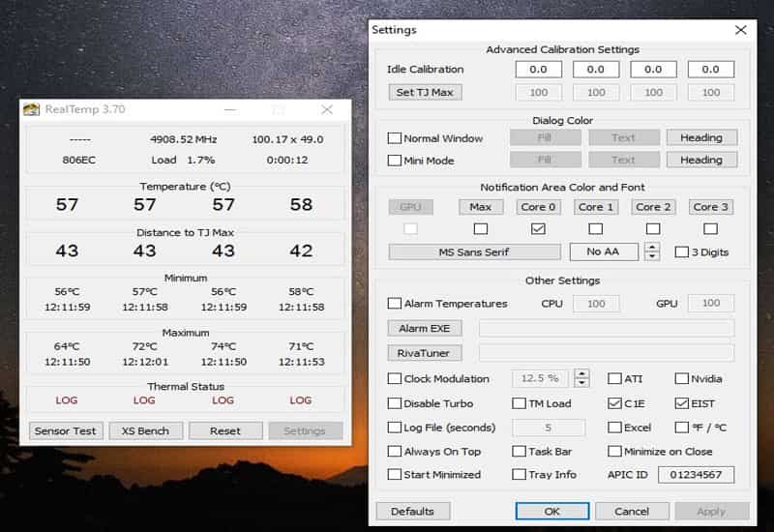Confirm settings with OK
This screenshot has height=532, width=774.
coord(552,512)
